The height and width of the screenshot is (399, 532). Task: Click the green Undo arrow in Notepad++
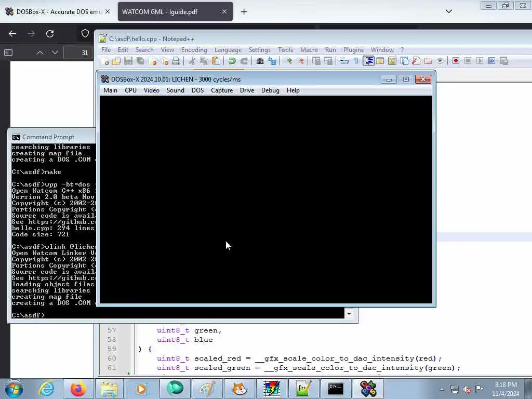232,61
